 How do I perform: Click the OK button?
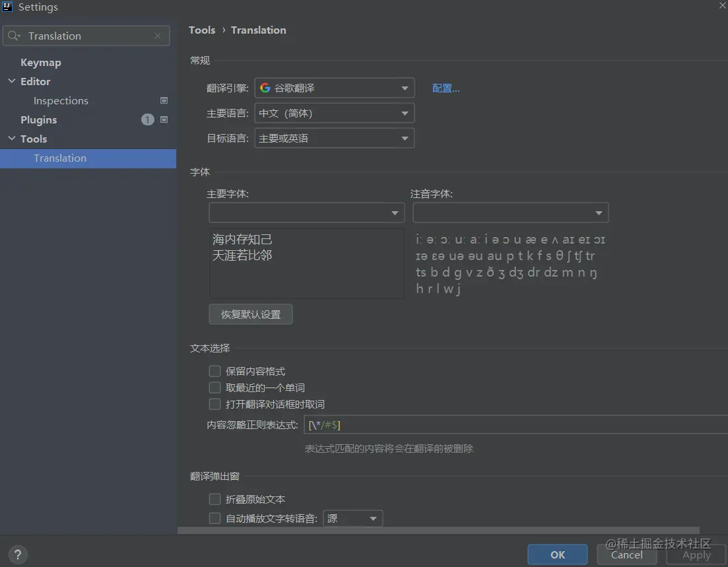(x=558, y=554)
